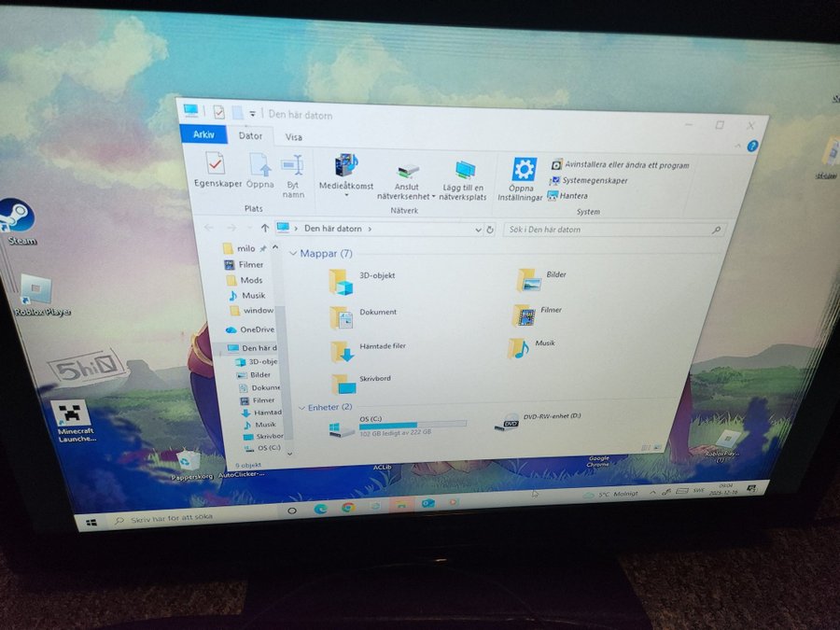Open the Arkiv menu tab
Screen dimensions: 840x630
203,134
